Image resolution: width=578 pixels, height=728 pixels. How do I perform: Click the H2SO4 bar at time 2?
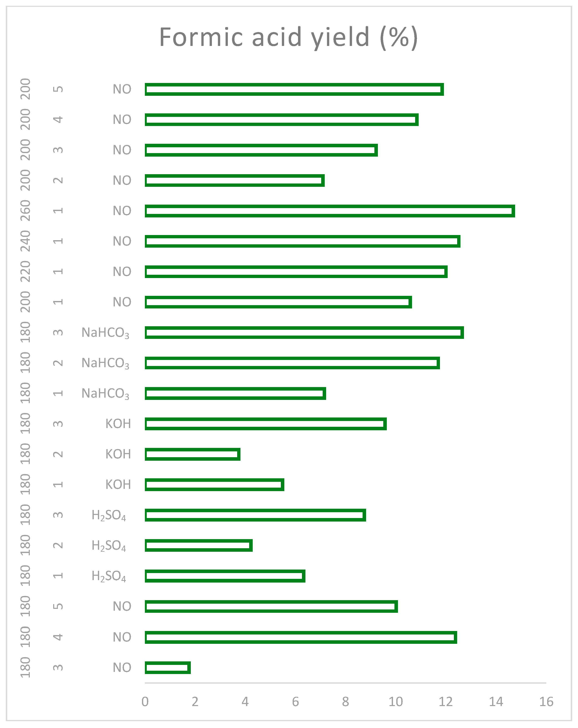[199, 546]
